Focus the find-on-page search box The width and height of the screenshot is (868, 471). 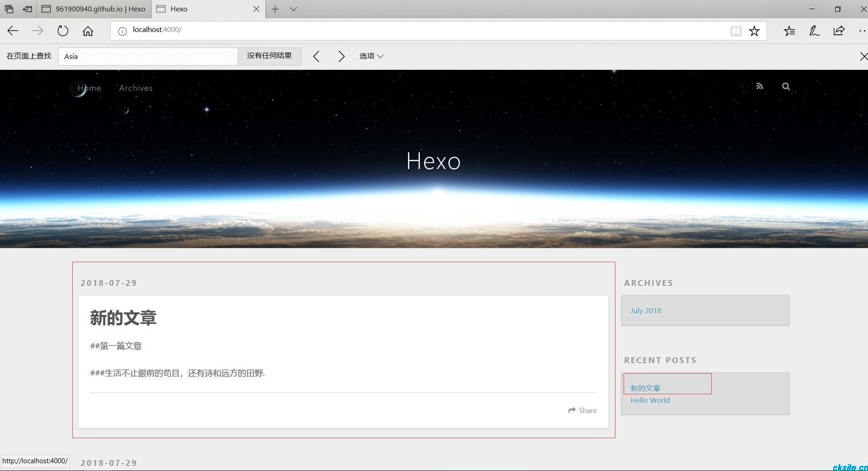coord(148,56)
